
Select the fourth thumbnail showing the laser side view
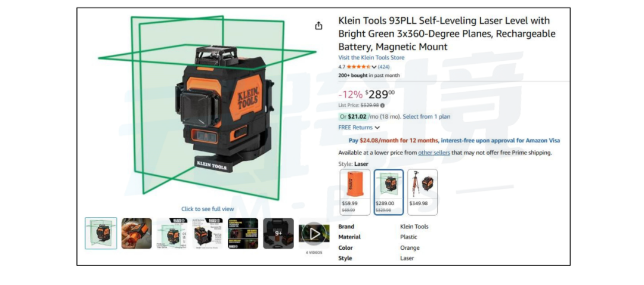pyautogui.click(x=208, y=233)
